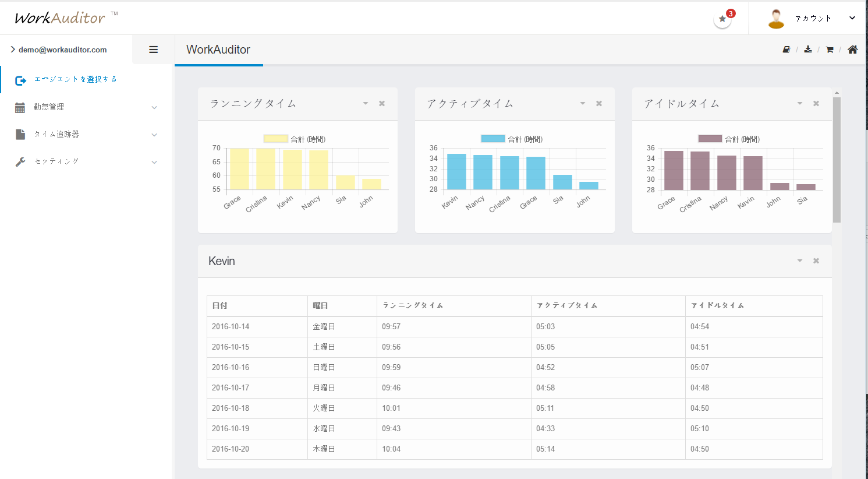
Task: Click the アイドルタイム table column header
Action: 754,306
